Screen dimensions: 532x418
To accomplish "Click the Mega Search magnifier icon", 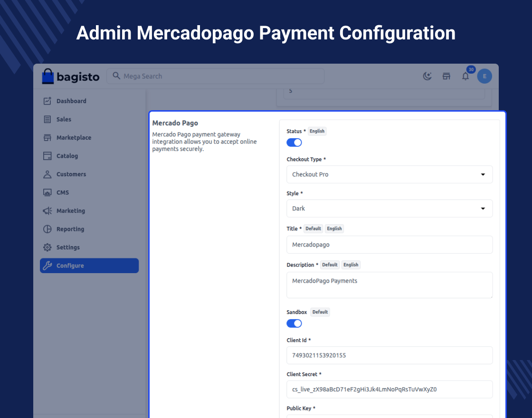I will [116, 76].
